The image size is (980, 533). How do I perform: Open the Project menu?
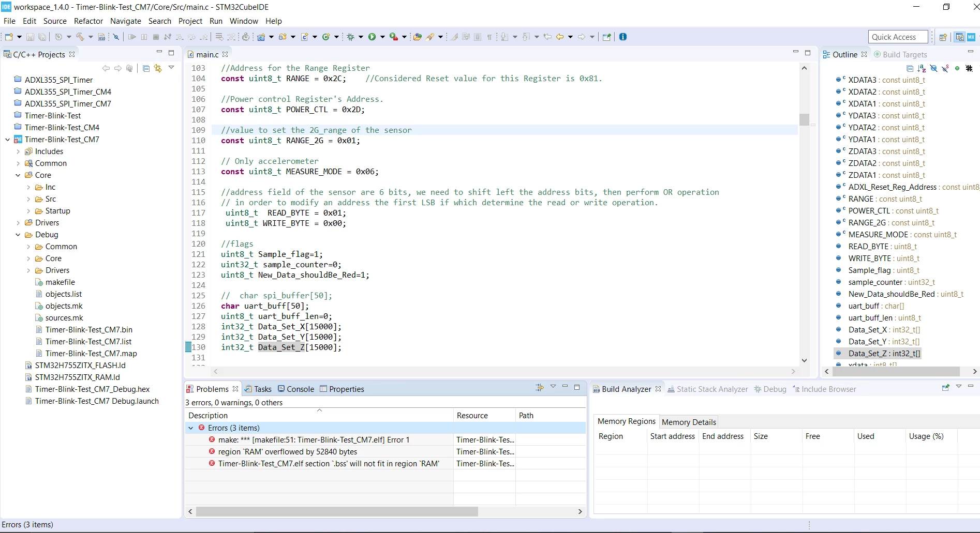pos(190,21)
